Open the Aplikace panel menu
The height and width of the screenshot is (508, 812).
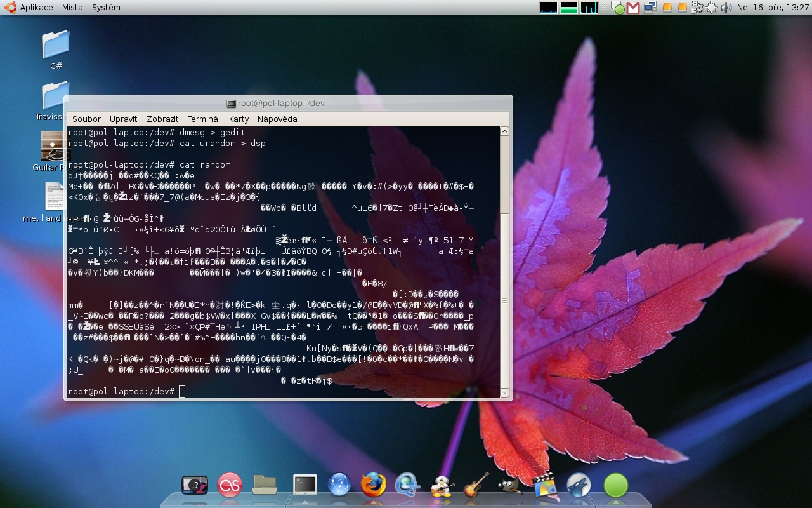coord(36,8)
